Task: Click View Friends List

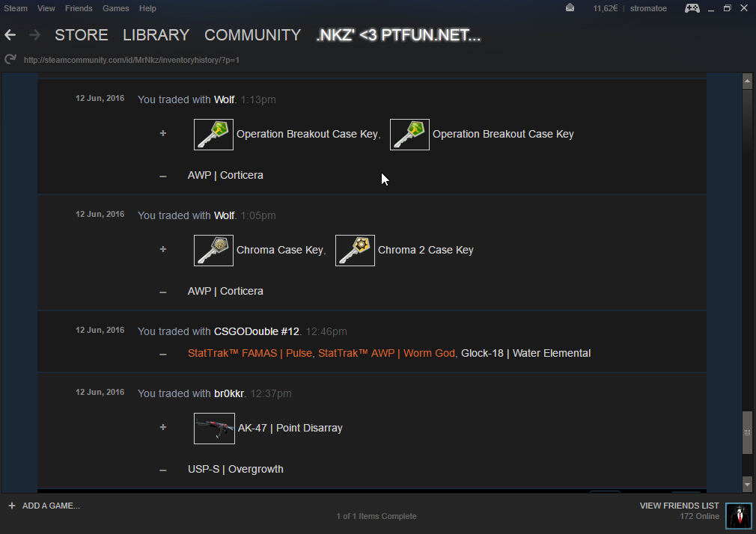Action: (679, 506)
